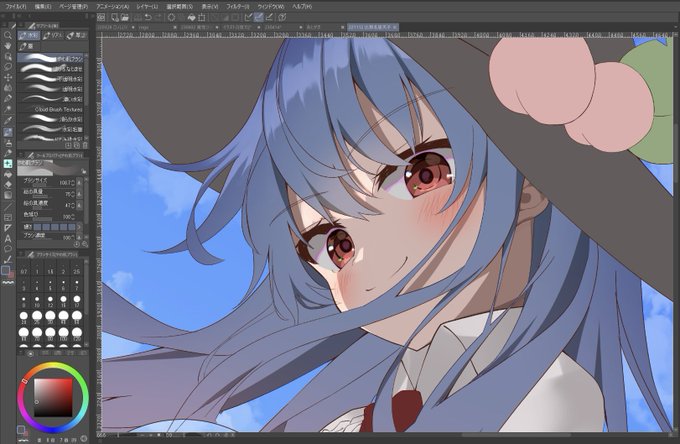This screenshot has width=680, height=444.
Task: Select the transparent color swatch in toolbar
Action: [x=8, y=282]
